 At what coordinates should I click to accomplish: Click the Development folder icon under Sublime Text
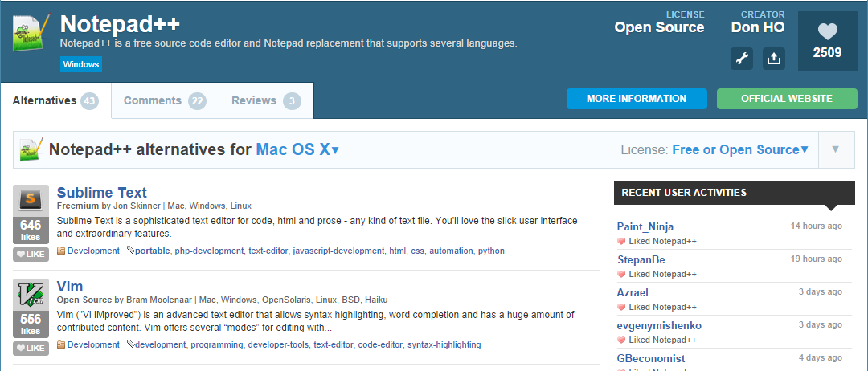tap(62, 251)
